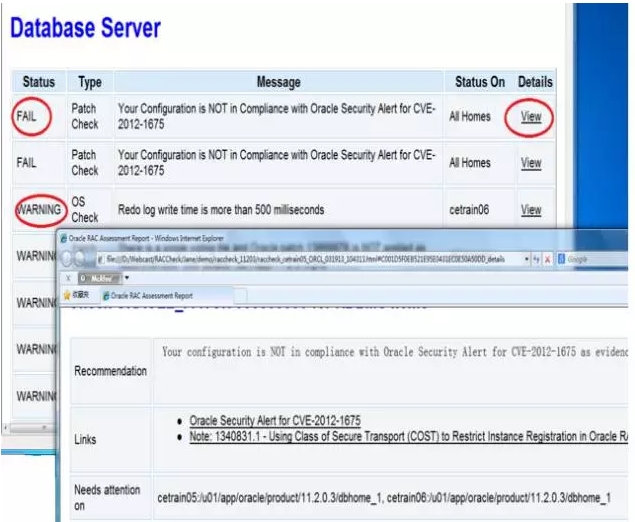
Task: Click the Status column header
Action: [x=38, y=82]
